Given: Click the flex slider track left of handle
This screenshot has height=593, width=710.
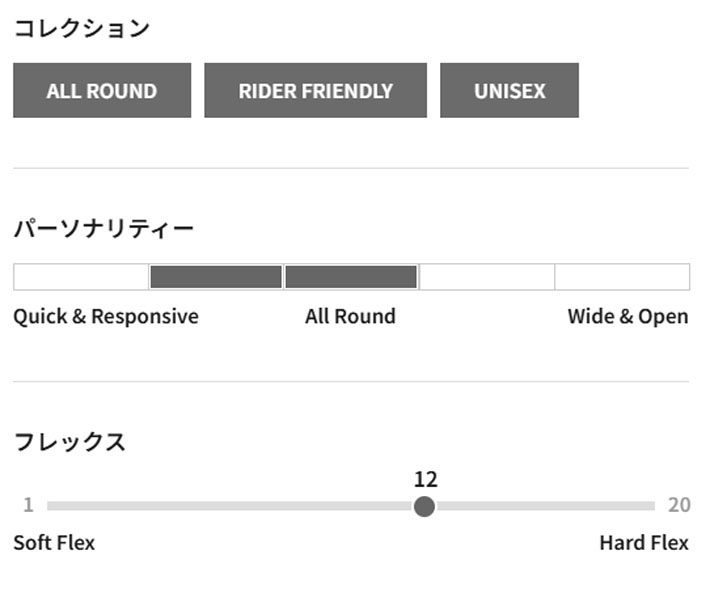Looking at the screenshot, I should 230,506.
